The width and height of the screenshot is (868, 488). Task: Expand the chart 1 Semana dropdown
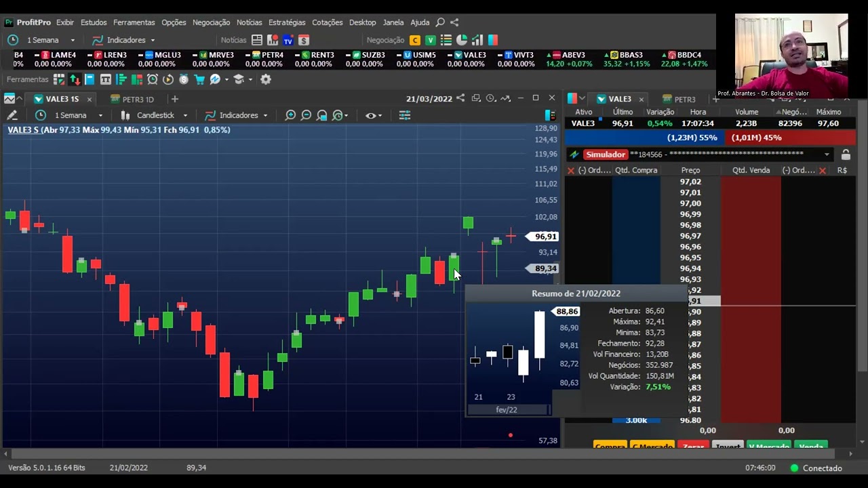pyautogui.click(x=100, y=115)
